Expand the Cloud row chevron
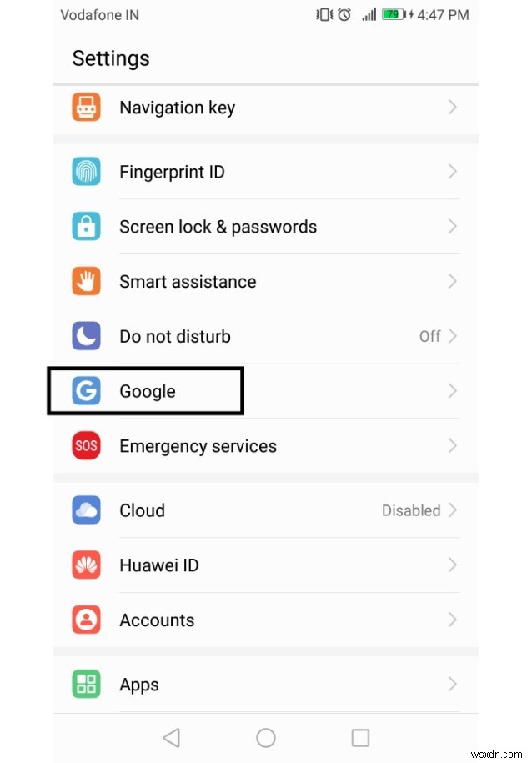The width and height of the screenshot is (532, 763). (453, 510)
